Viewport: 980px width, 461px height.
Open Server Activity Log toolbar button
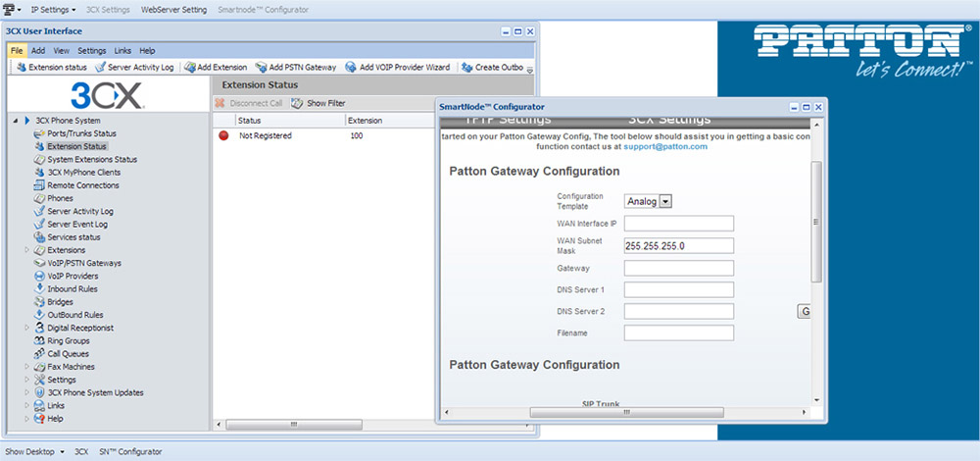(133, 67)
